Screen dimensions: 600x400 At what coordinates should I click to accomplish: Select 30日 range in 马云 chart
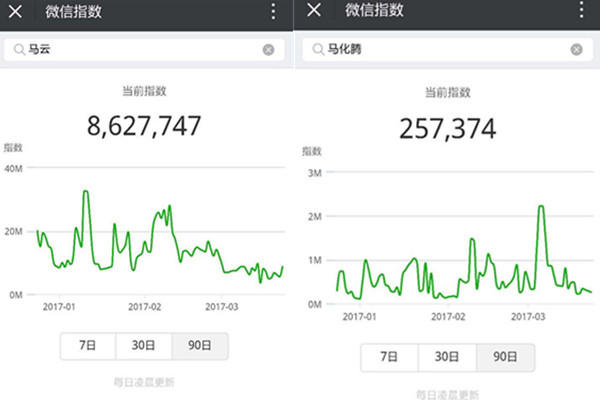point(143,346)
